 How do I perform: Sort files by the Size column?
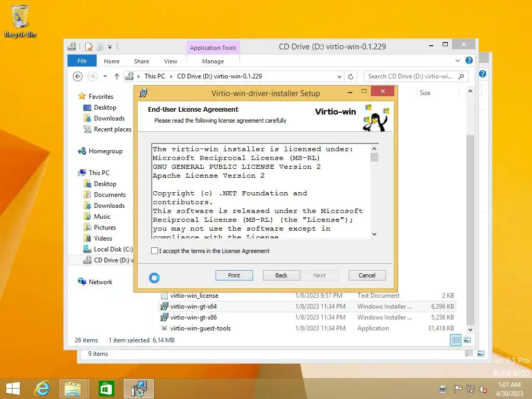point(425,92)
